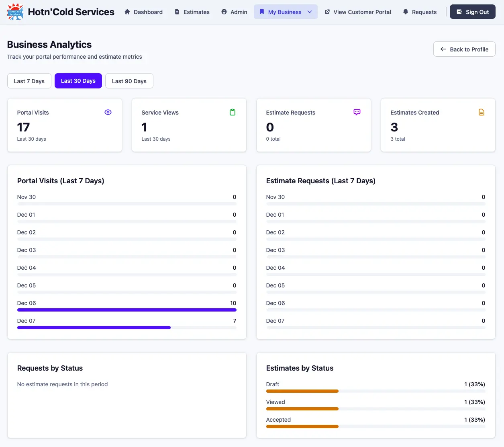504x447 pixels.
Task: Open the My Business menu
Action: (284, 12)
